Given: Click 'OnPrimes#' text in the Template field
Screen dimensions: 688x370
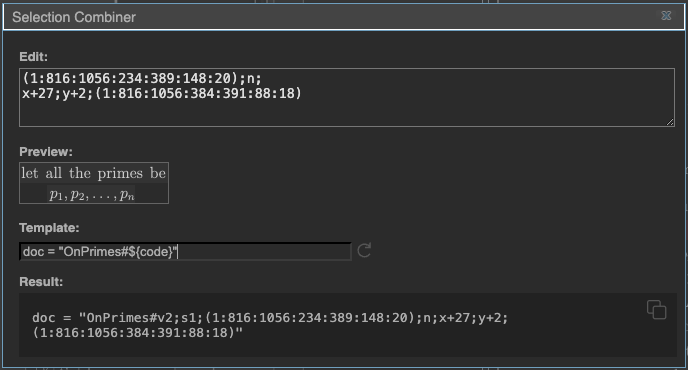Looking at the screenshot, I should [x=96, y=251].
